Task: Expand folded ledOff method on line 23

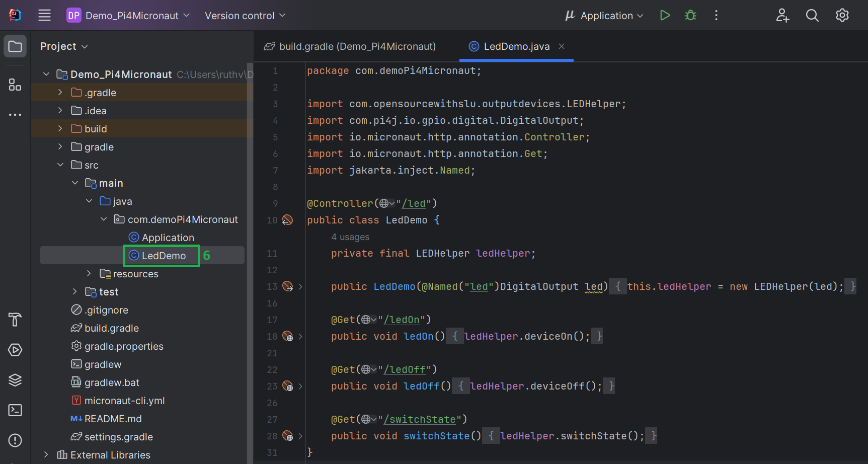Action: [x=300, y=386]
